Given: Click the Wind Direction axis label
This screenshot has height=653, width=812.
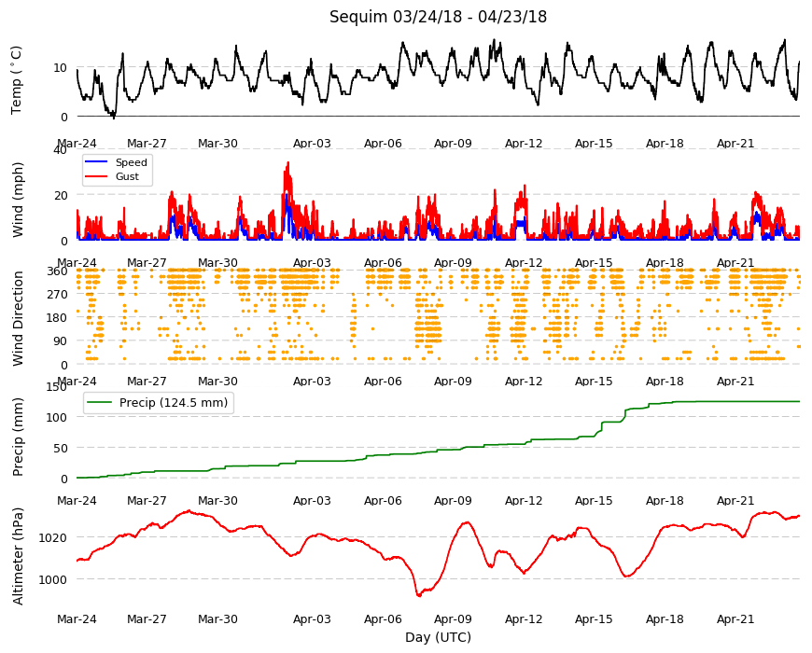Looking at the screenshot, I should tap(18, 319).
